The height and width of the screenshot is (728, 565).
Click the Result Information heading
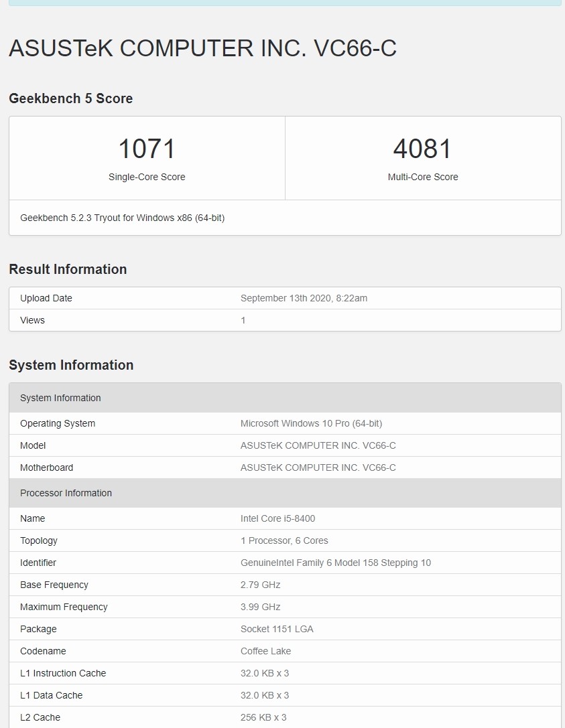click(x=68, y=269)
